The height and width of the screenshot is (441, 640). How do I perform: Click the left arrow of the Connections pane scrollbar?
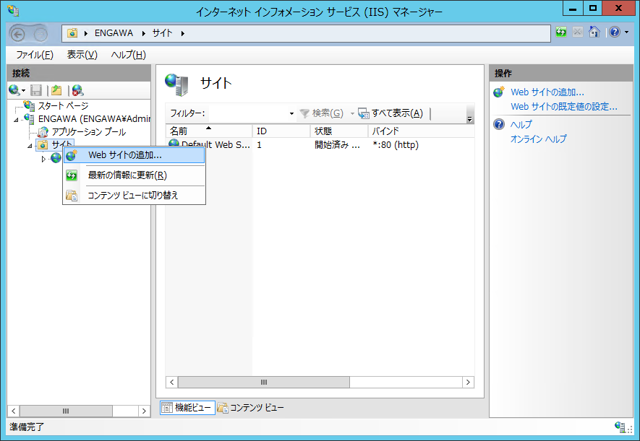(x=13, y=411)
